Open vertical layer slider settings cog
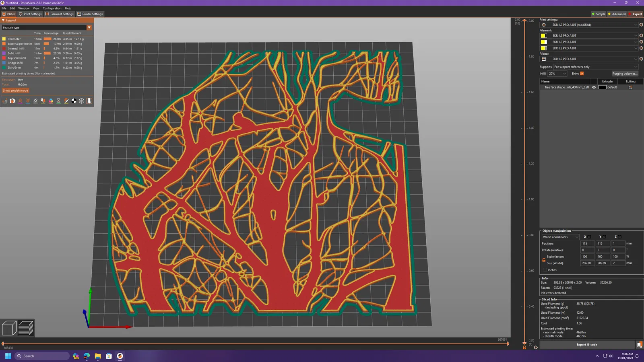 536,348
